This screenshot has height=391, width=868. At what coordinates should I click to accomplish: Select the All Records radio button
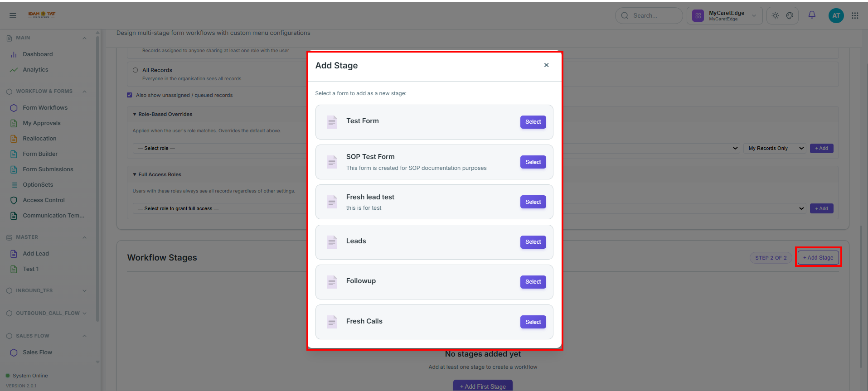pyautogui.click(x=136, y=70)
